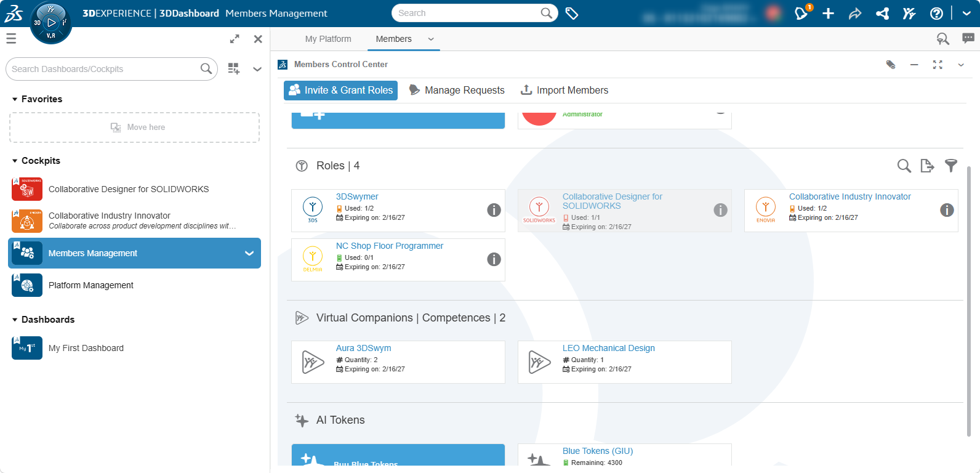980x473 pixels.
Task: Export the roles list
Action: click(928, 166)
